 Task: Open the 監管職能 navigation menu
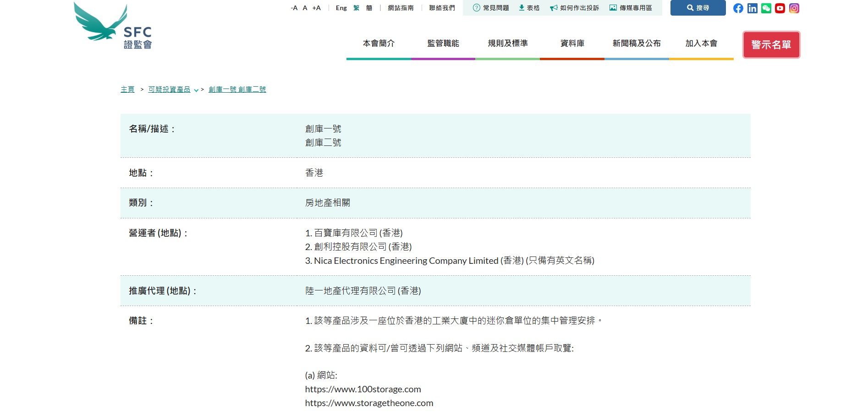pos(443,44)
